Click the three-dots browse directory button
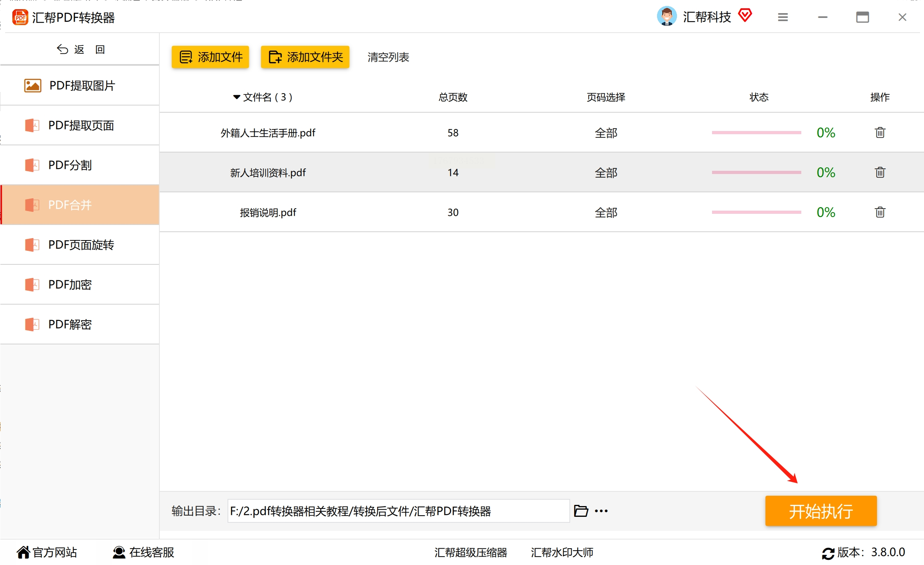This screenshot has width=924, height=565. coord(601,511)
